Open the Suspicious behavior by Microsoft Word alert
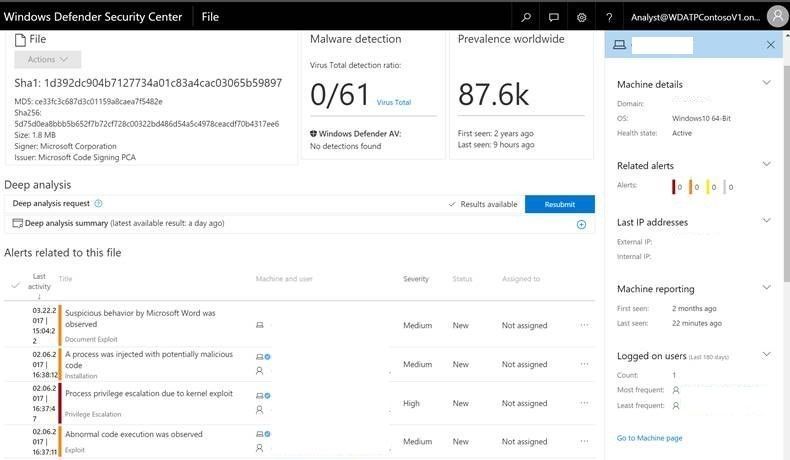790x460 pixels. pyautogui.click(x=140, y=318)
